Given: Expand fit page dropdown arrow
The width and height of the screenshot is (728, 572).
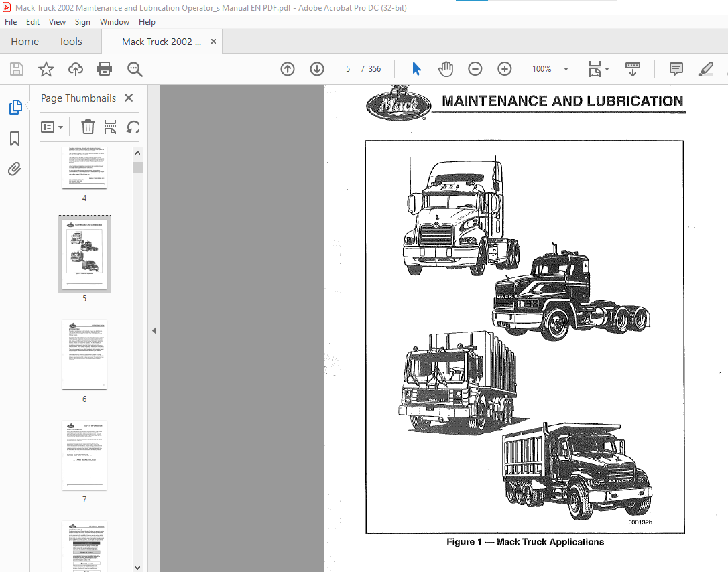Looking at the screenshot, I should coord(607,69).
